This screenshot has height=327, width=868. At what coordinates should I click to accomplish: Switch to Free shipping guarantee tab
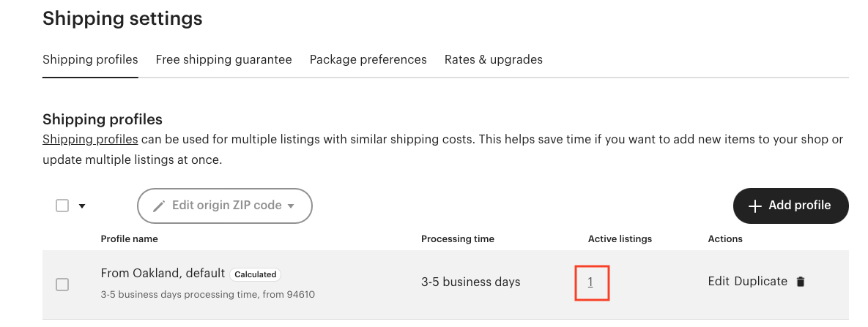pos(223,59)
